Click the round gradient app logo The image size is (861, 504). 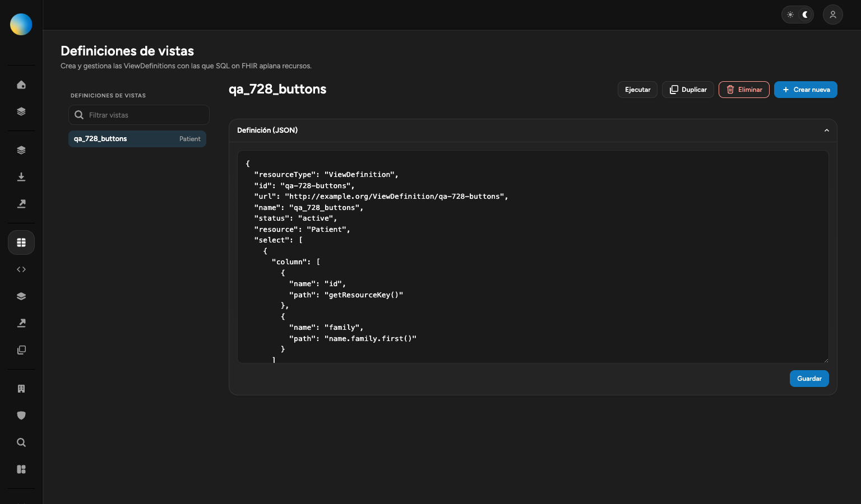21,24
